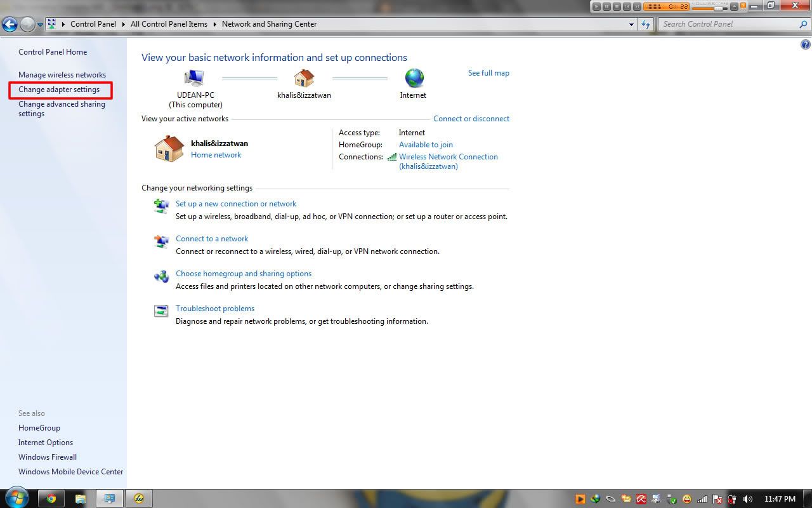
Task: Click the refresh icon beside address bar
Action: coord(646,24)
